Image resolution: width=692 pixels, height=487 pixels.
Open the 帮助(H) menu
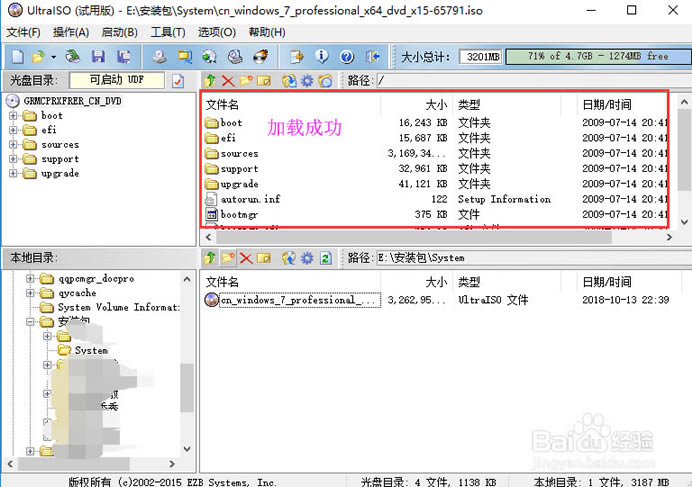(267, 32)
